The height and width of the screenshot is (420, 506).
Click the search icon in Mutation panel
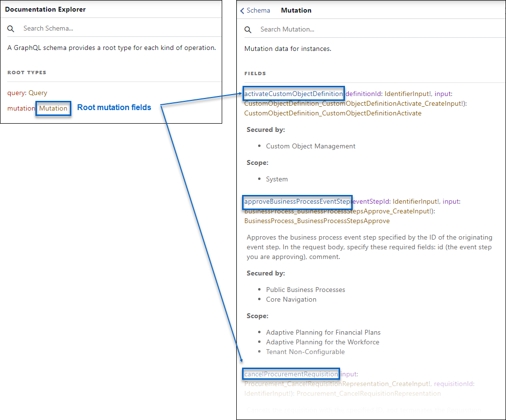coord(248,30)
